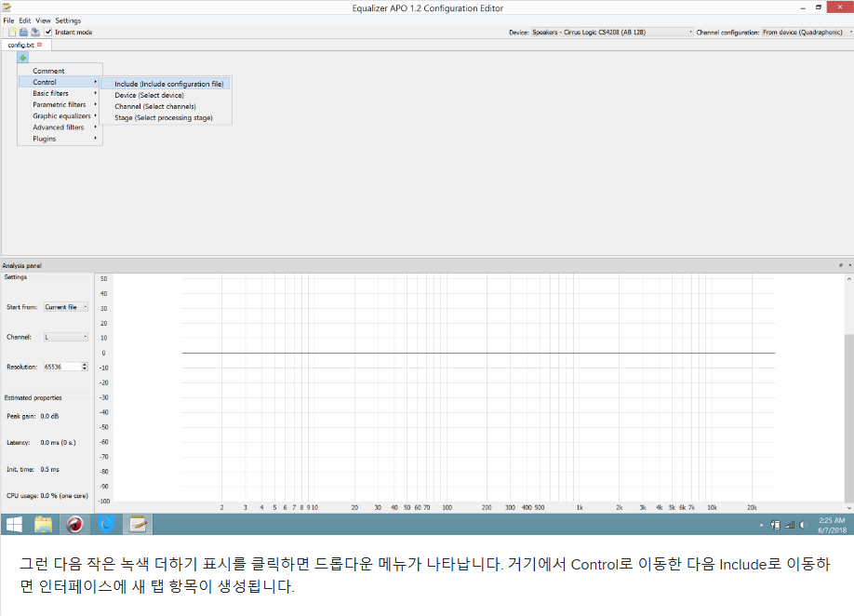Expand the Parametric filters submenu

tap(60, 104)
